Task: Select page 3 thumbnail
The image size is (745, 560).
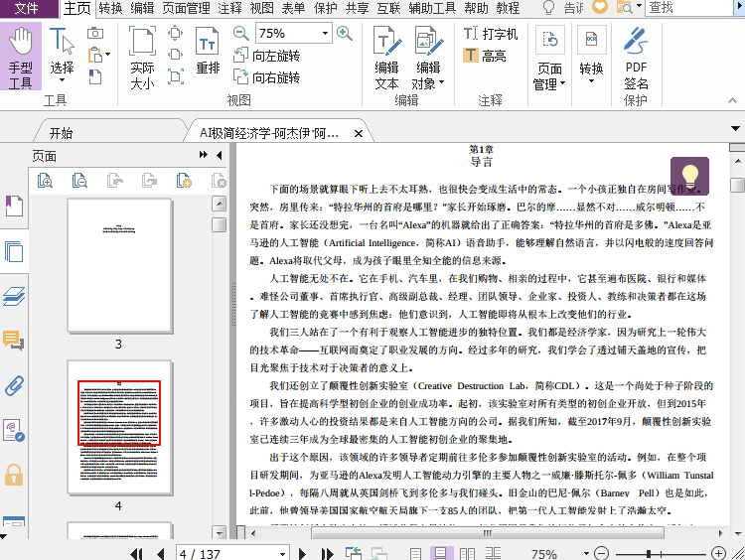Action: pos(119,265)
